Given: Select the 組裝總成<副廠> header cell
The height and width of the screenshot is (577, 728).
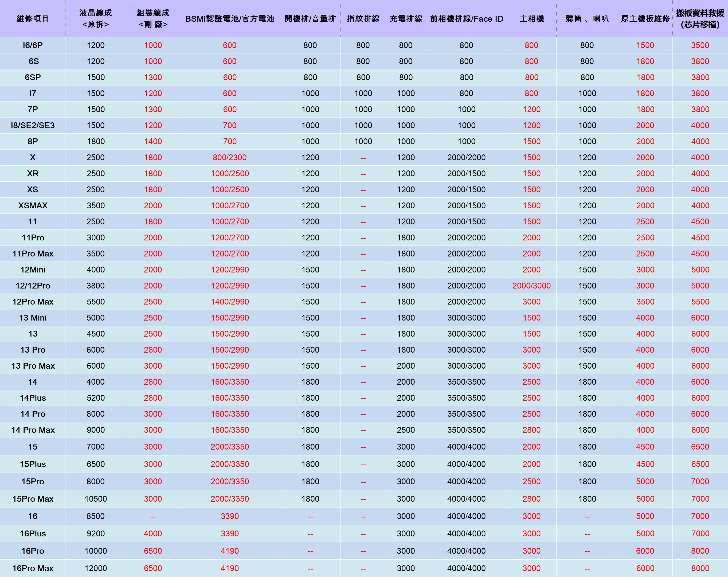Looking at the screenshot, I should tap(153, 19).
